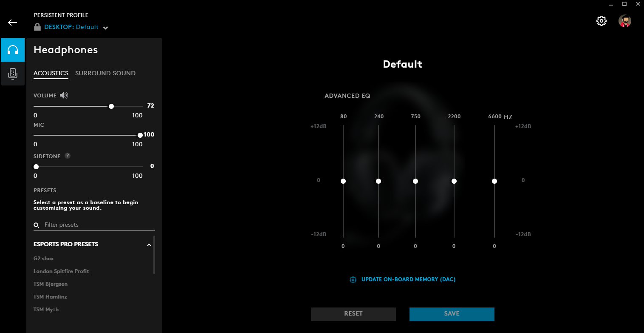
Task: Select the Acoustics tab
Action: [x=51, y=73]
